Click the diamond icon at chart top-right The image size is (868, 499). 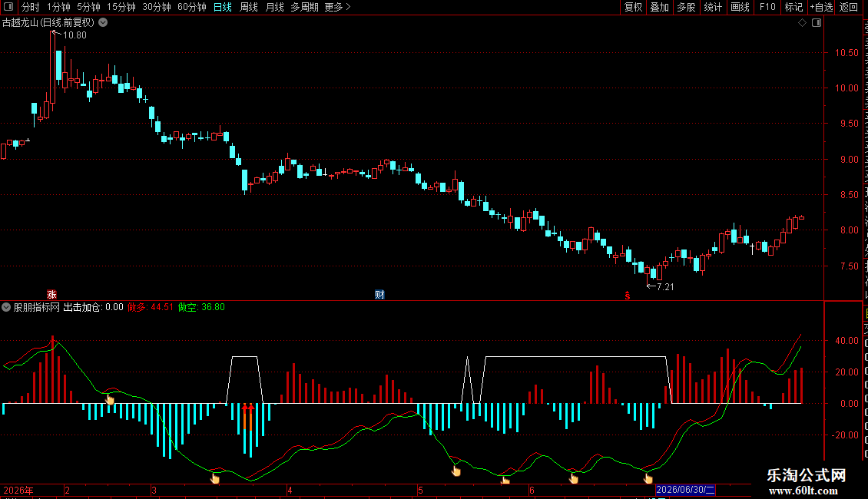click(x=802, y=23)
